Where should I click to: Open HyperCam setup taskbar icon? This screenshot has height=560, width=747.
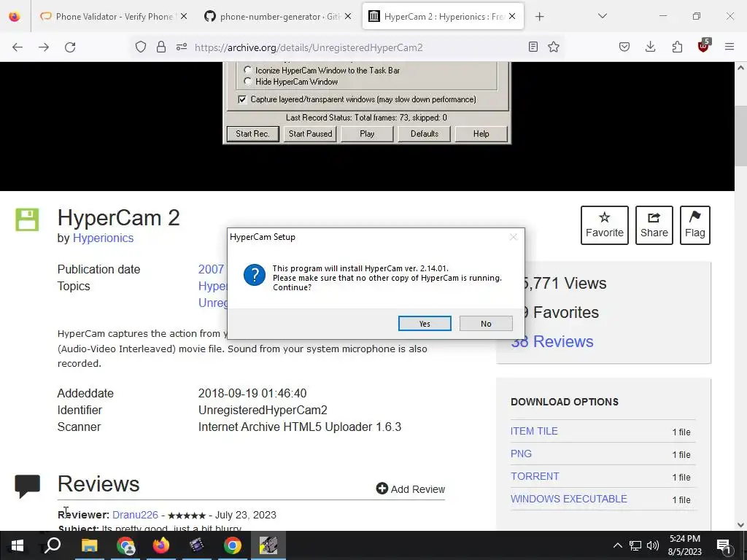[268, 545]
